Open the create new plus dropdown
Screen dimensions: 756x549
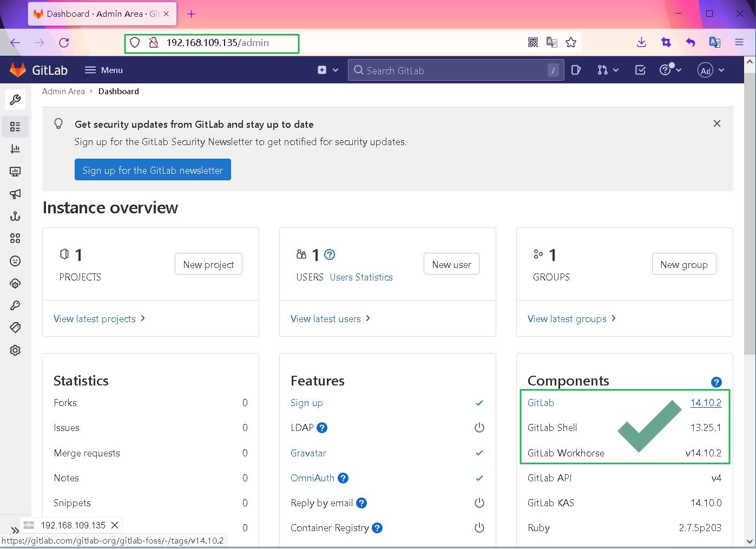click(x=328, y=70)
